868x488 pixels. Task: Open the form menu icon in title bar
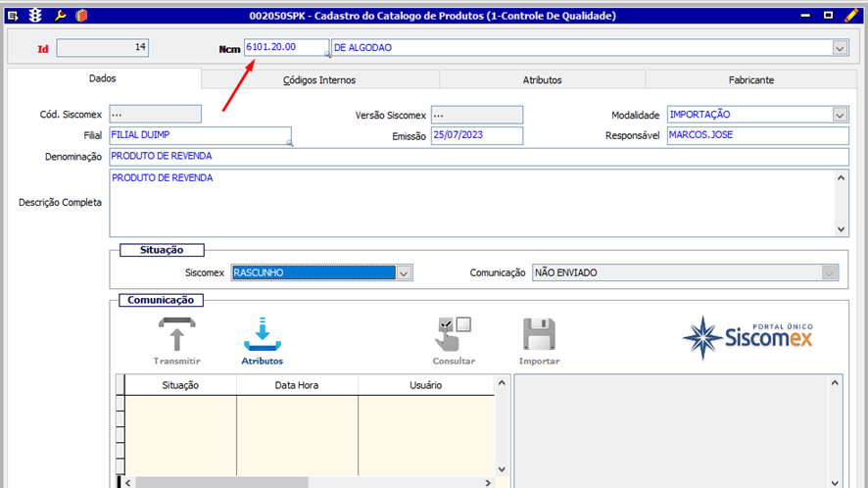coord(12,16)
